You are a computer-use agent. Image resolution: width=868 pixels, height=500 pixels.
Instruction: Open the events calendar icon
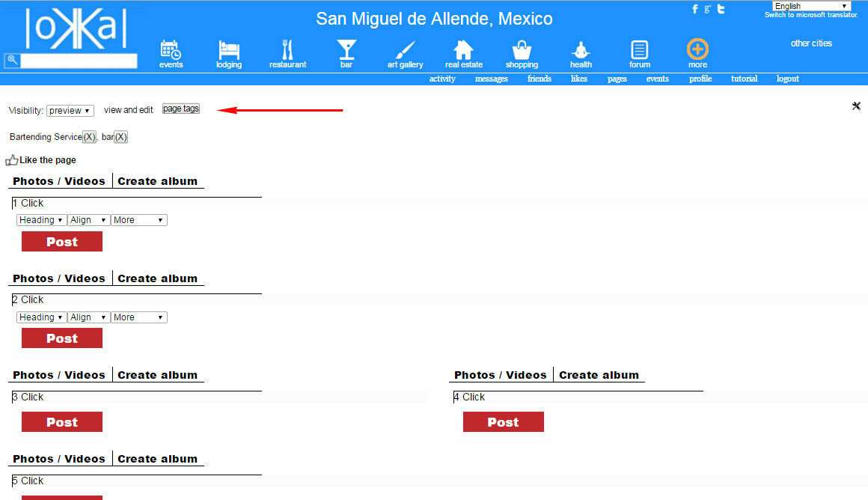[x=171, y=50]
